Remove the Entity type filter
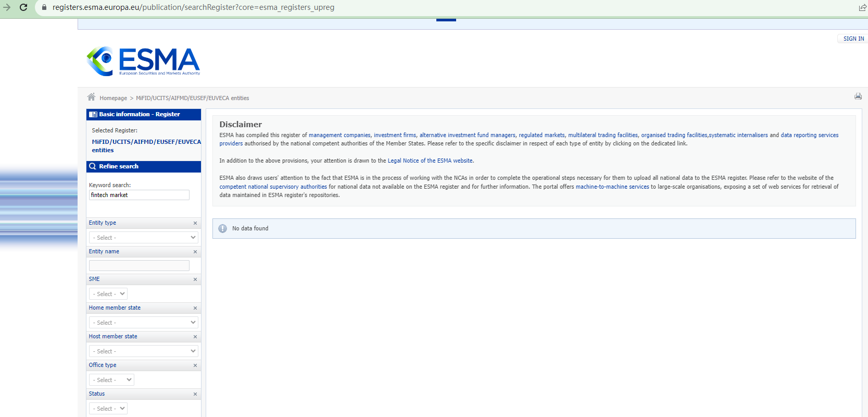The height and width of the screenshot is (417, 868). pos(195,223)
